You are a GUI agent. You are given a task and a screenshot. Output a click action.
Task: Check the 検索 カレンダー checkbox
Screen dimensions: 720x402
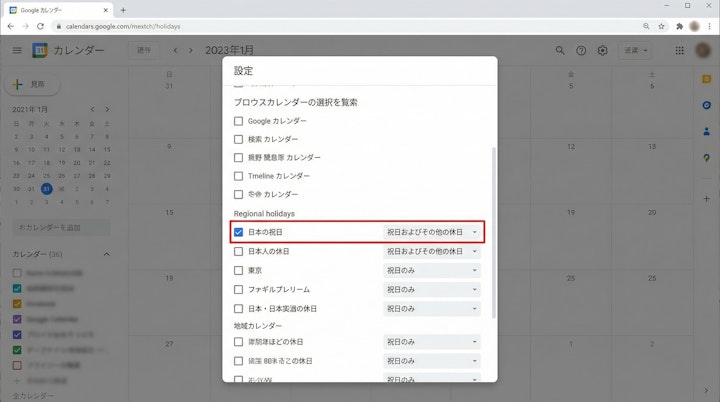coord(238,139)
